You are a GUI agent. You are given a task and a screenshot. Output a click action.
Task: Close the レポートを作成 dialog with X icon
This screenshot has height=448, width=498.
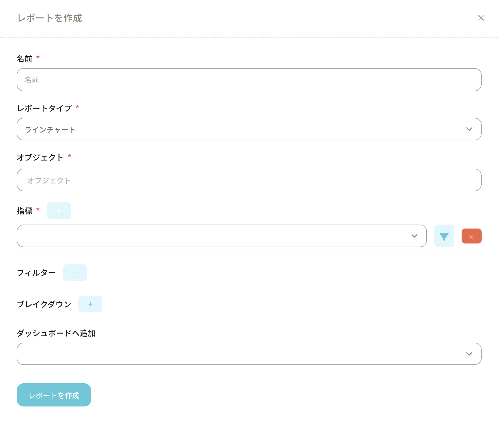(x=481, y=18)
